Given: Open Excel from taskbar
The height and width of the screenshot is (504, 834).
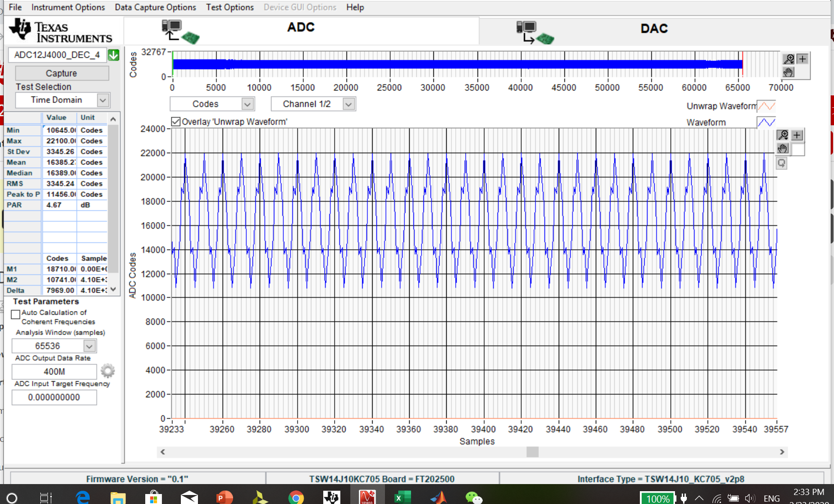Looking at the screenshot, I should coord(403,497).
